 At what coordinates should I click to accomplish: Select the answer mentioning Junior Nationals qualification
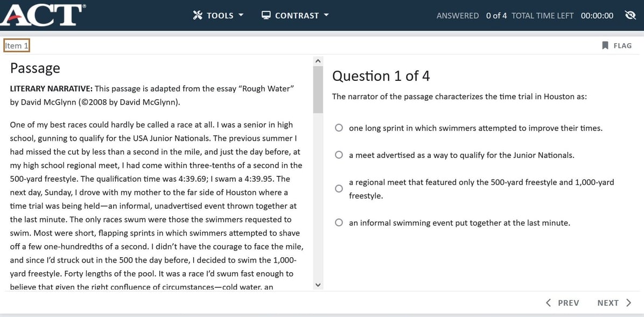339,154
